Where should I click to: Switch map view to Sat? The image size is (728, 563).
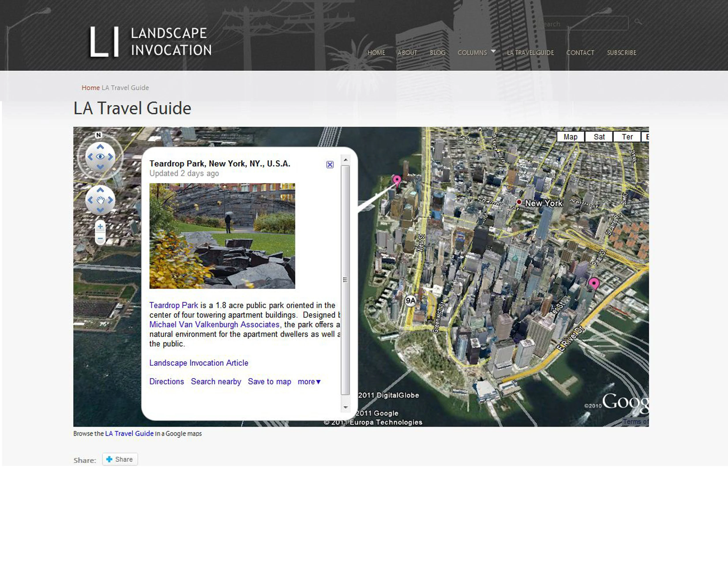pyautogui.click(x=599, y=137)
